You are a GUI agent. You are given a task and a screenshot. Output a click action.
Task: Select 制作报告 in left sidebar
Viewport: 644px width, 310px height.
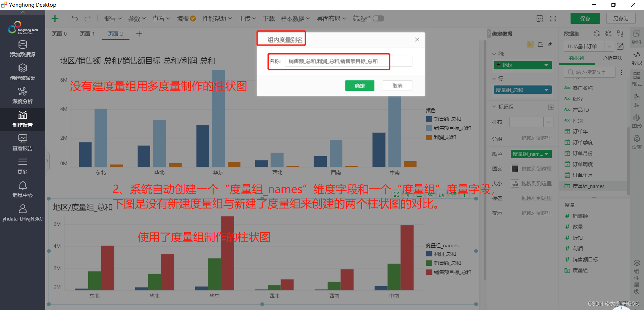(22, 119)
